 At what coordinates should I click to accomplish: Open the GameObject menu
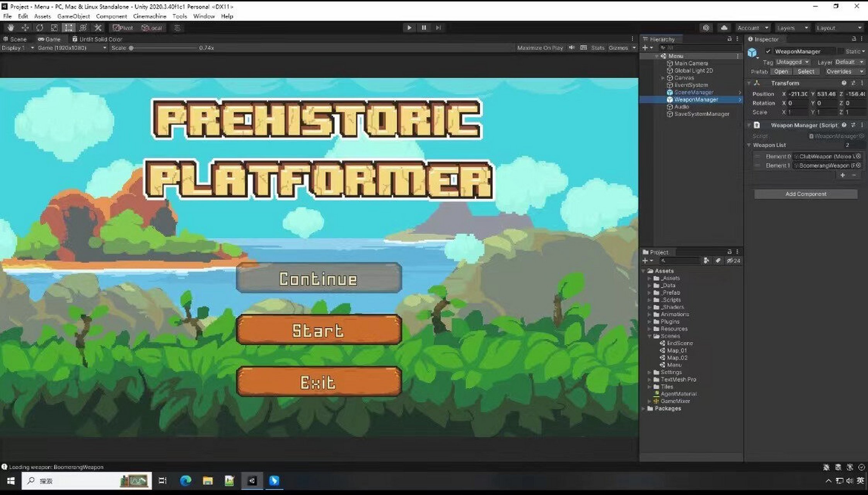coord(73,16)
